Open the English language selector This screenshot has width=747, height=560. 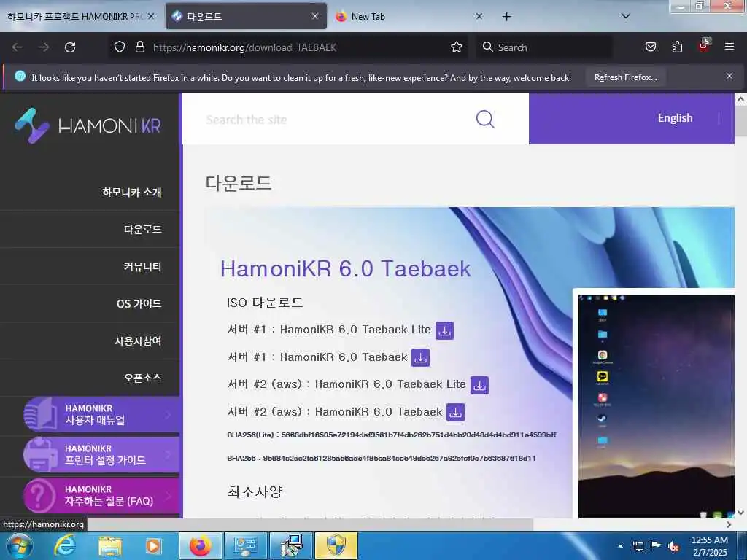coord(675,118)
